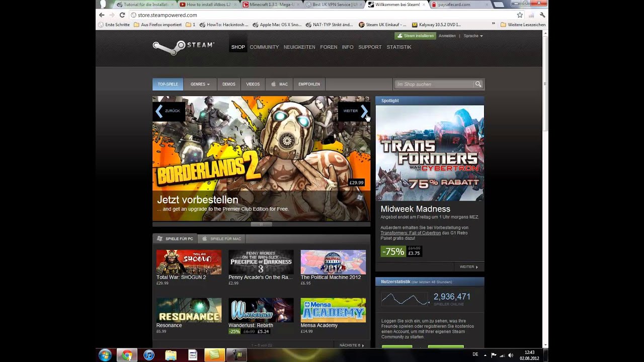
Task: Open The Political Machine 2012 thumbnail
Action: [x=333, y=262]
